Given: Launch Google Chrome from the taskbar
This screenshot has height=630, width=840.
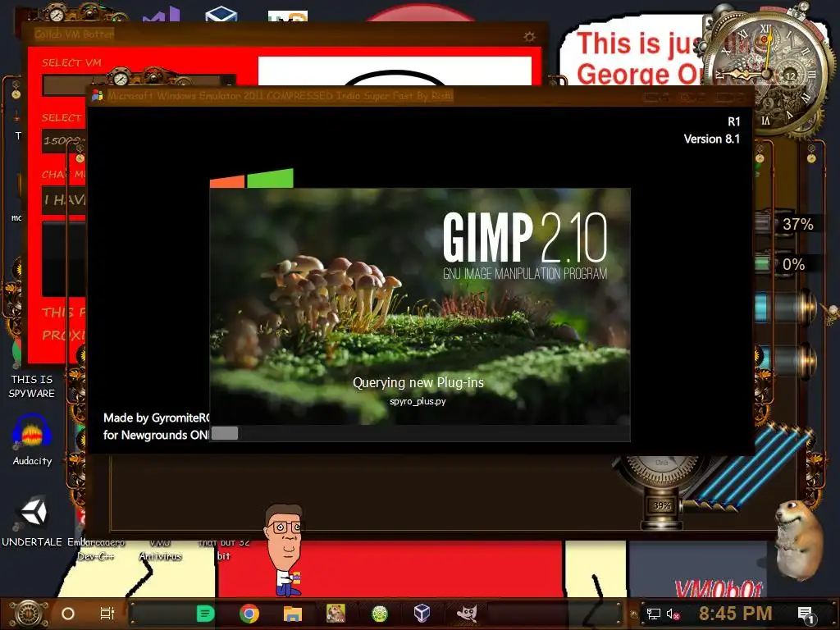Looking at the screenshot, I should [x=249, y=614].
